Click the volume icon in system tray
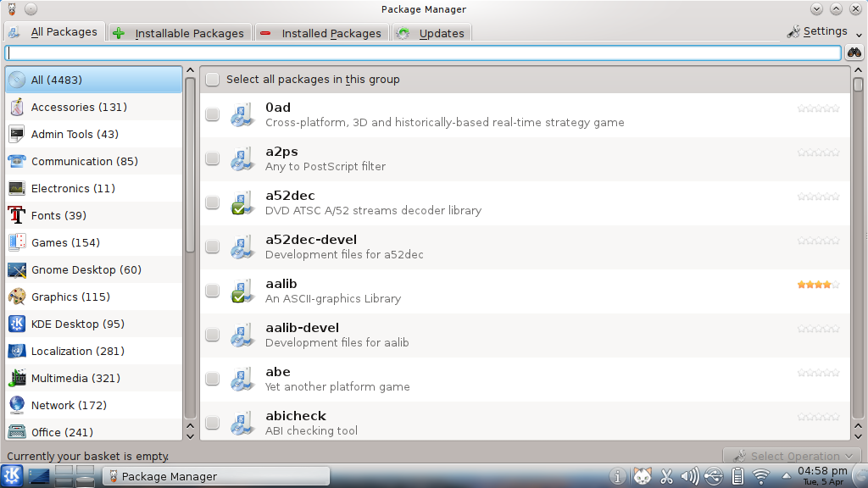This screenshot has height=488, width=868. pyautogui.click(x=690, y=476)
